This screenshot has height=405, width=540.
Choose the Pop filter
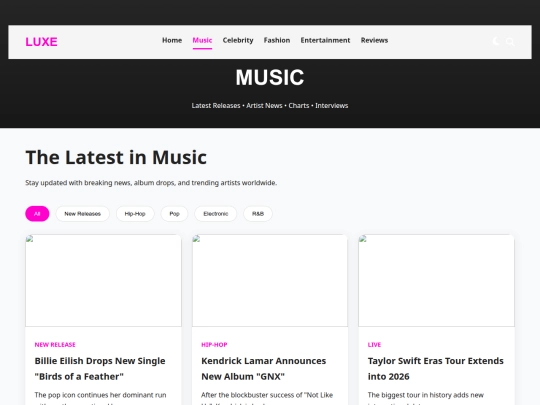click(x=174, y=214)
